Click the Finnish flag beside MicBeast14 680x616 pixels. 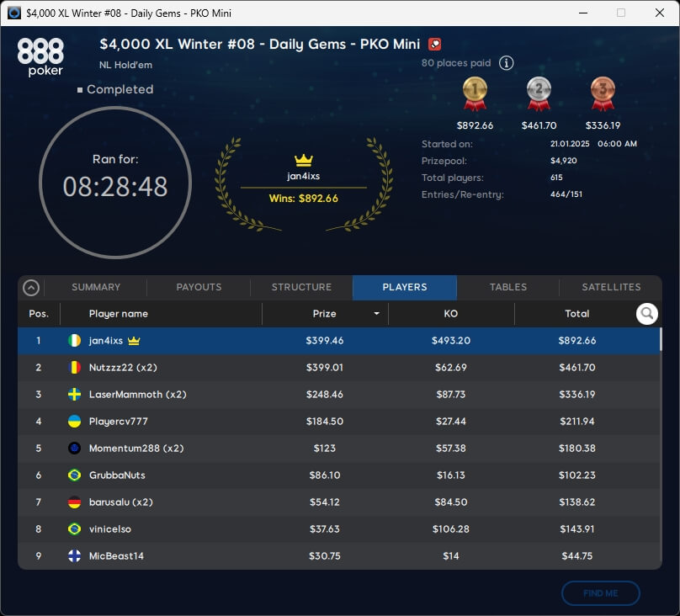tap(75, 555)
